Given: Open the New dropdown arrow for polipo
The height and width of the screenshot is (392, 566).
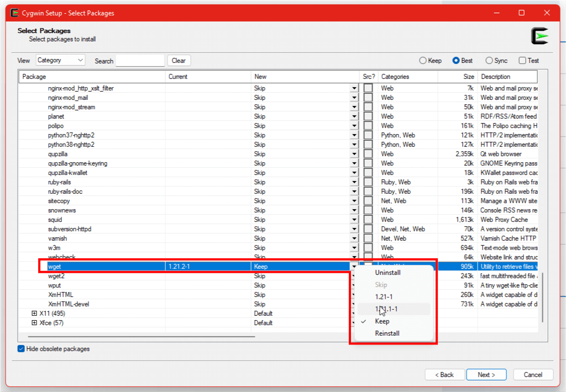Looking at the screenshot, I should point(354,126).
